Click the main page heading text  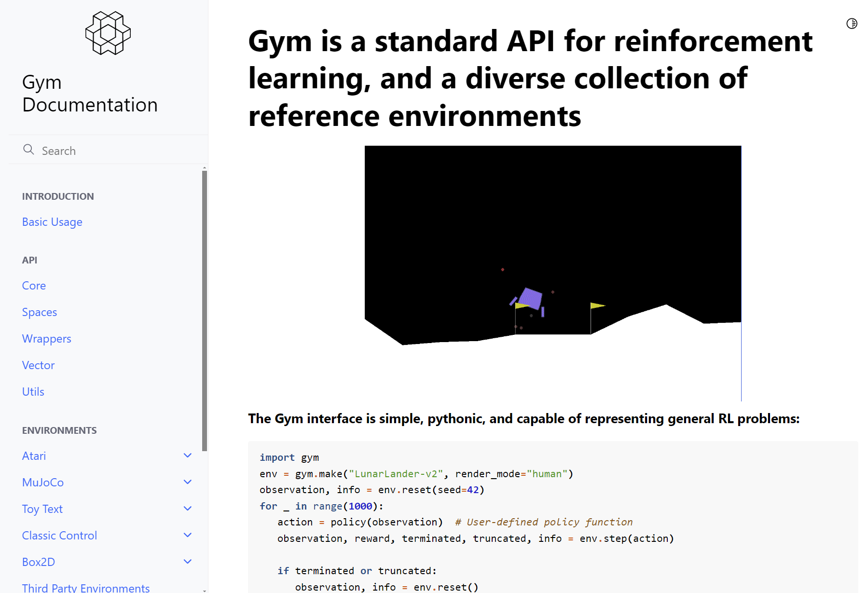pos(530,78)
